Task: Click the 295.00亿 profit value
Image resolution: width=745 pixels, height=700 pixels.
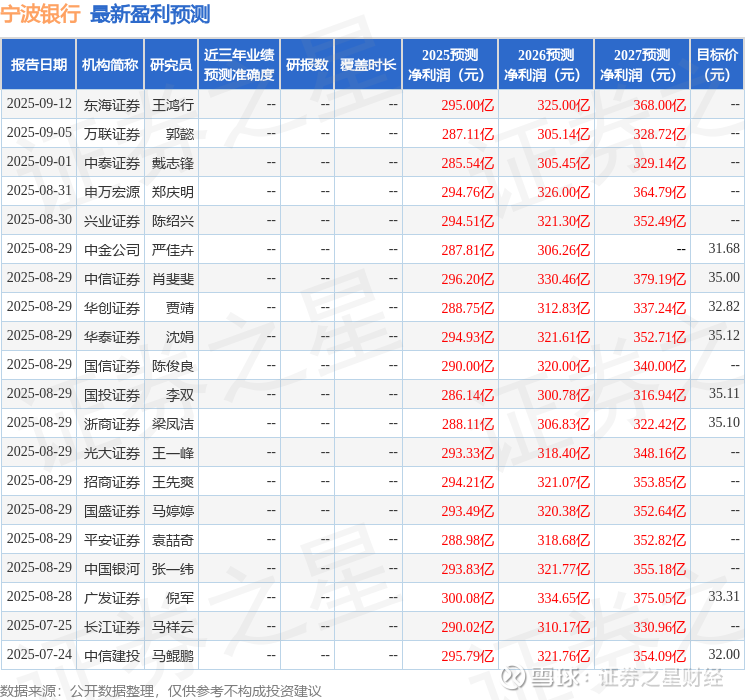Action: tap(468, 105)
